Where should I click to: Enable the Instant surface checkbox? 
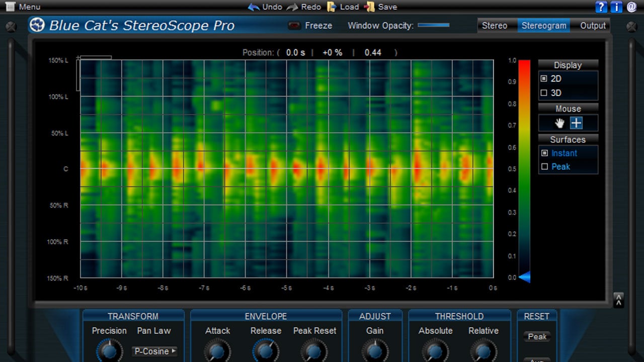coord(544,153)
